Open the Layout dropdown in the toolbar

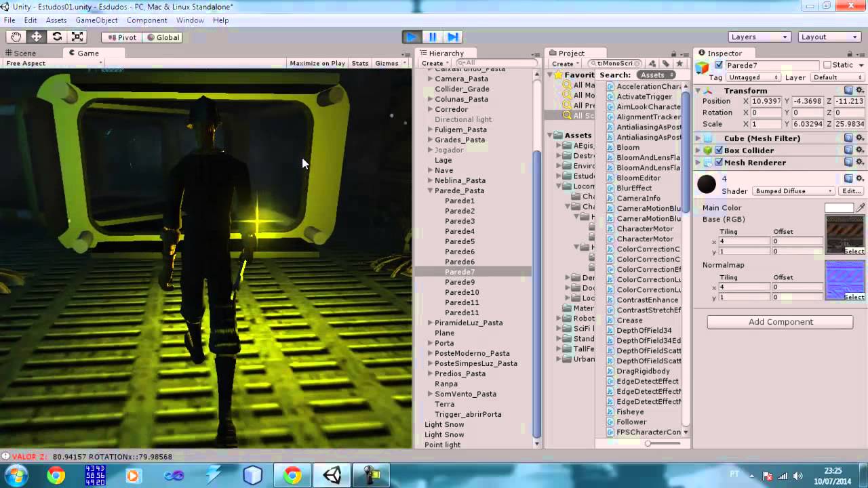829,37
